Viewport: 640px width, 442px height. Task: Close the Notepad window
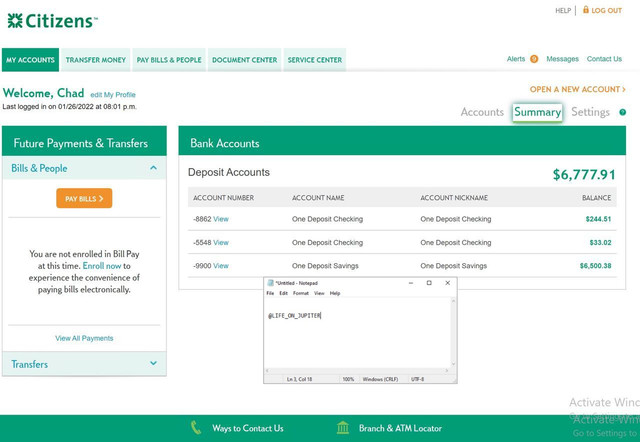coord(448,283)
